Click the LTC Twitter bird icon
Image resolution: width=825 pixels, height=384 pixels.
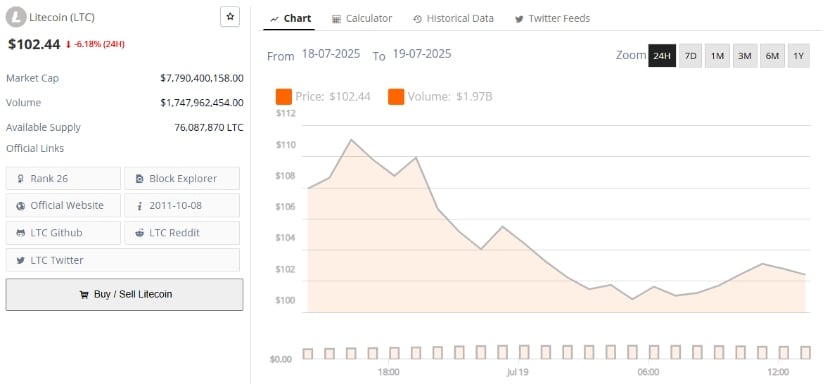coord(21,260)
